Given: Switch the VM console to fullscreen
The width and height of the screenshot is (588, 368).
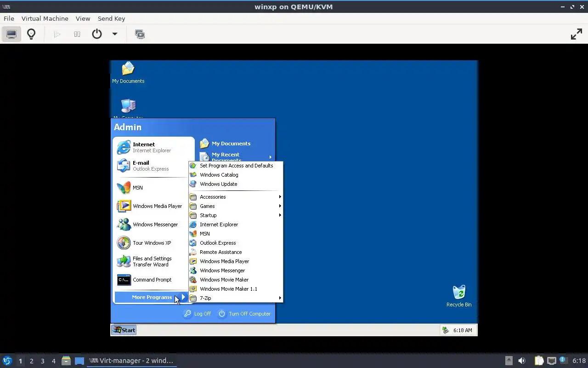Looking at the screenshot, I should click(x=577, y=34).
